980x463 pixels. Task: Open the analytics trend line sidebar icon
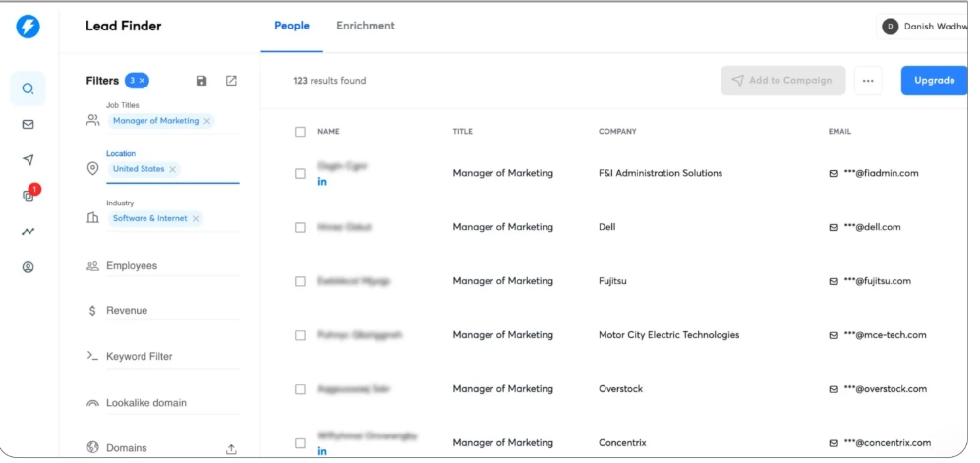point(29,232)
